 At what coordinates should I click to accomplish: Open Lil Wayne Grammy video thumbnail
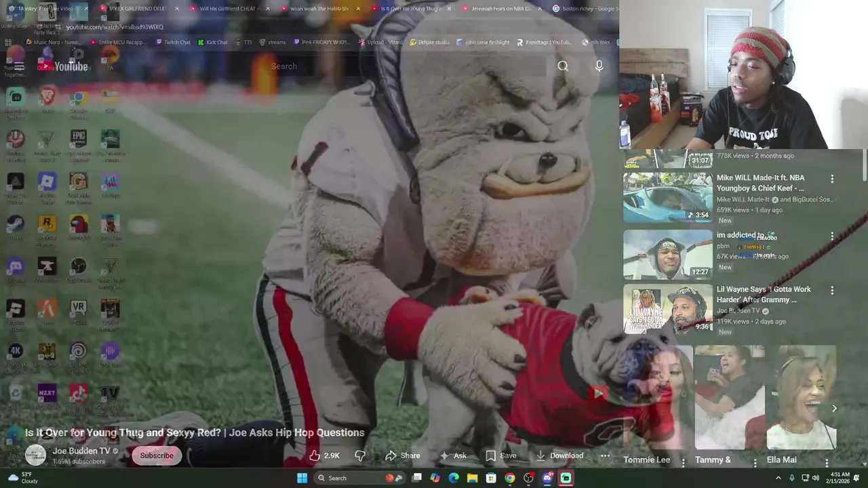pos(668,310)
